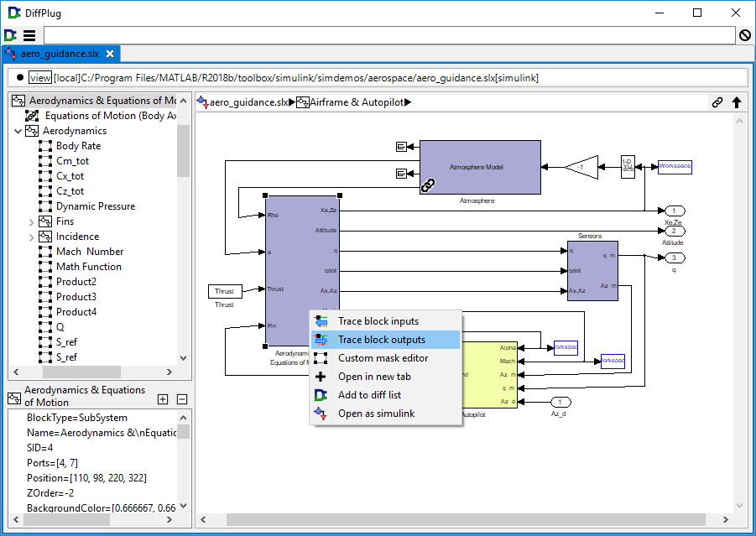Select Equations of Motion (Body Ax tree item

tap(101, 116)
